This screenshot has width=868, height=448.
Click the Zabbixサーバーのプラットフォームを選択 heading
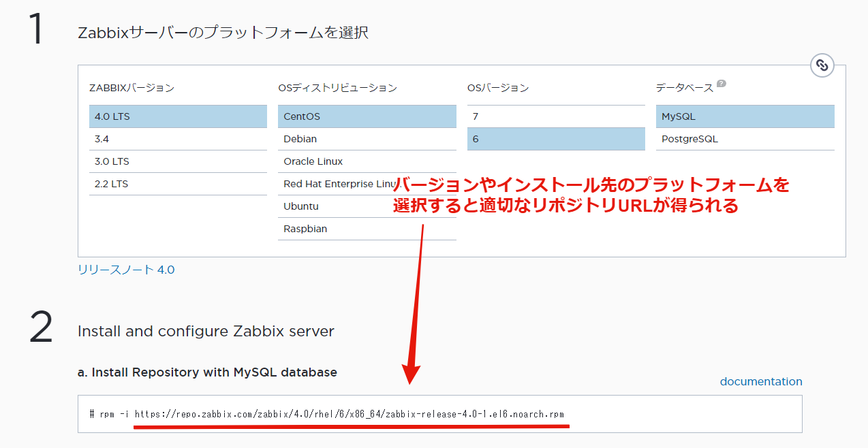[223, 32]
